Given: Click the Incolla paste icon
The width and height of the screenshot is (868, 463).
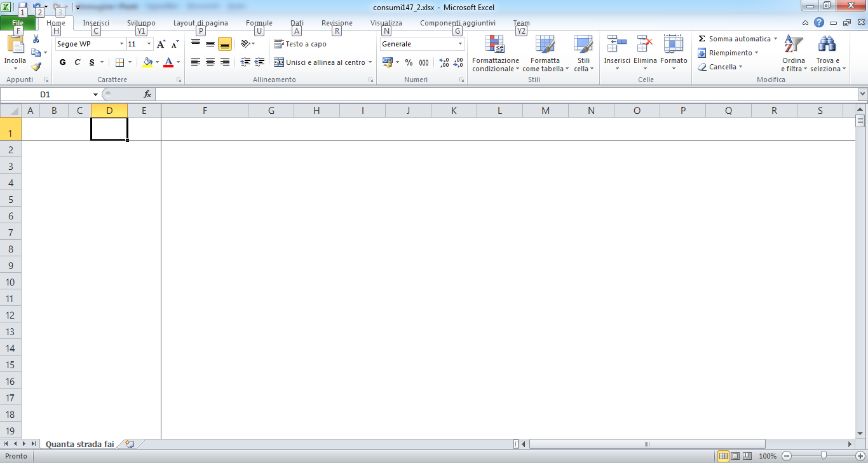Looking at the screenshot, I should [15, 45].
